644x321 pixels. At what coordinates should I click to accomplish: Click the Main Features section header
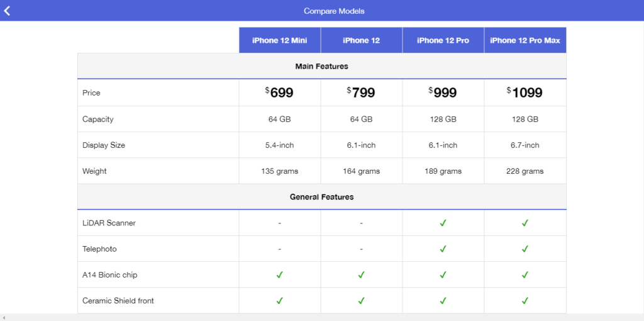coord(321,66)
